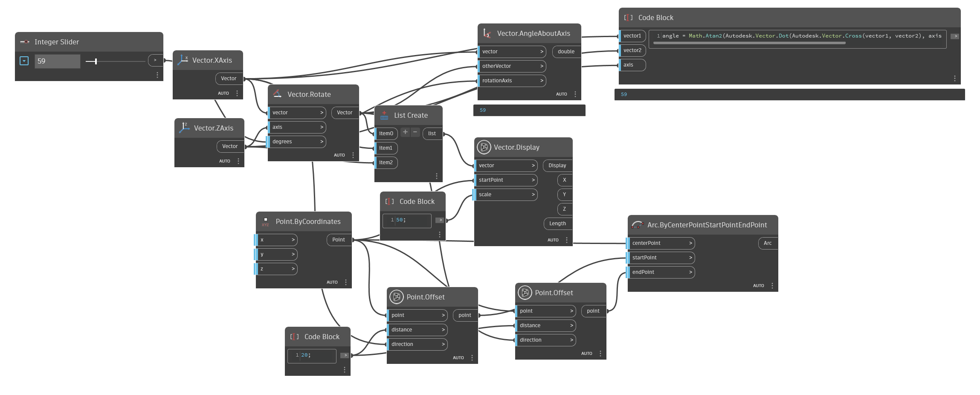Open Vector.AngleAboutAxis node options menu
Image resolution: width=980 pixels, height=395 pixels.
click(x=575, y=94)
